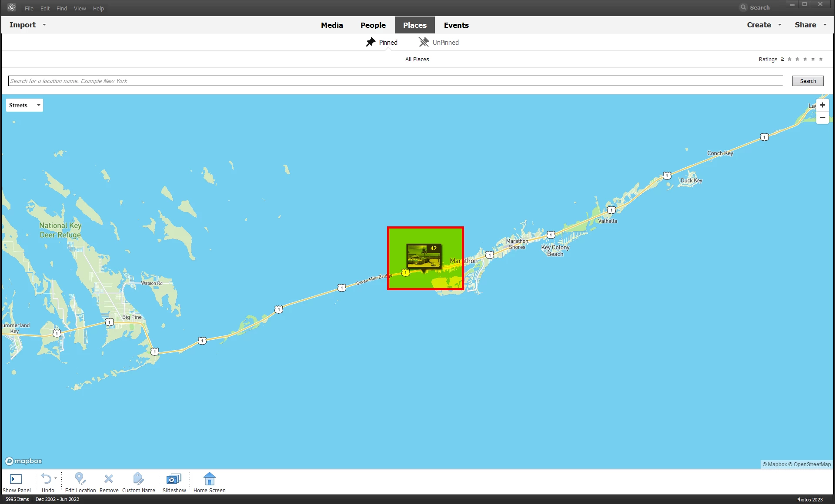Click the Show Panel icon

(x=16, y=479)
